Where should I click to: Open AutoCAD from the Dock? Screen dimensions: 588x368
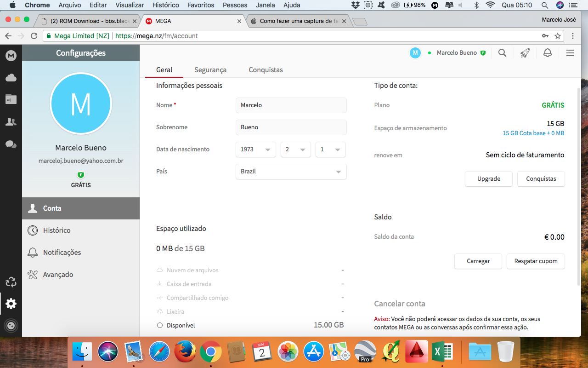[417, 352]
